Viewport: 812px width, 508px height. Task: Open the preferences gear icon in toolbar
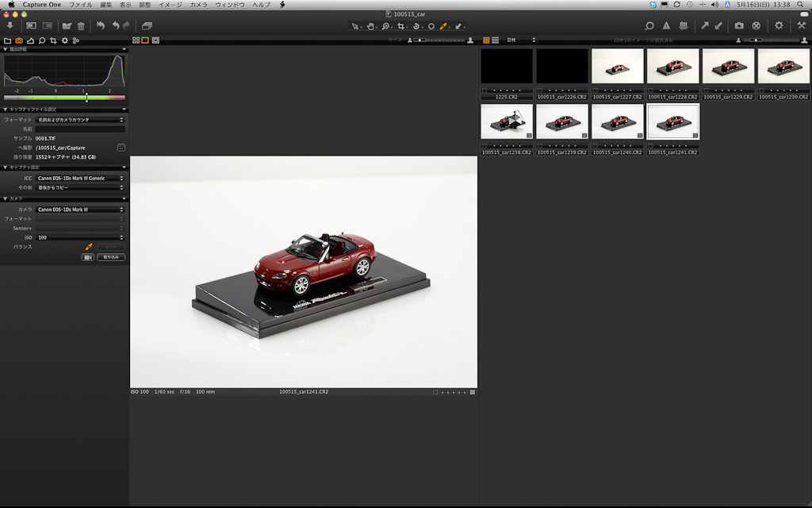(x=779, y=25)
